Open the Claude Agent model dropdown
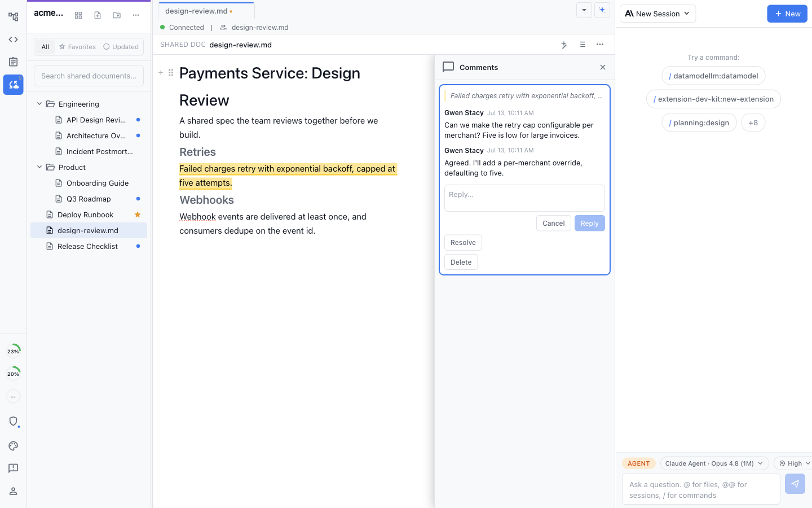 click(714, 463)
